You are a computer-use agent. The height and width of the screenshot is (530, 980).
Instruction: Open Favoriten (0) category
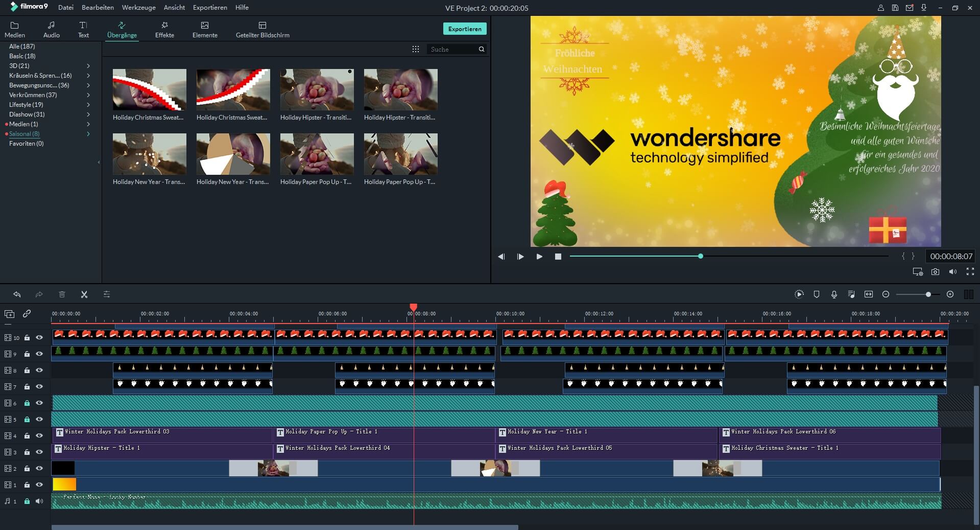(26, 144)
